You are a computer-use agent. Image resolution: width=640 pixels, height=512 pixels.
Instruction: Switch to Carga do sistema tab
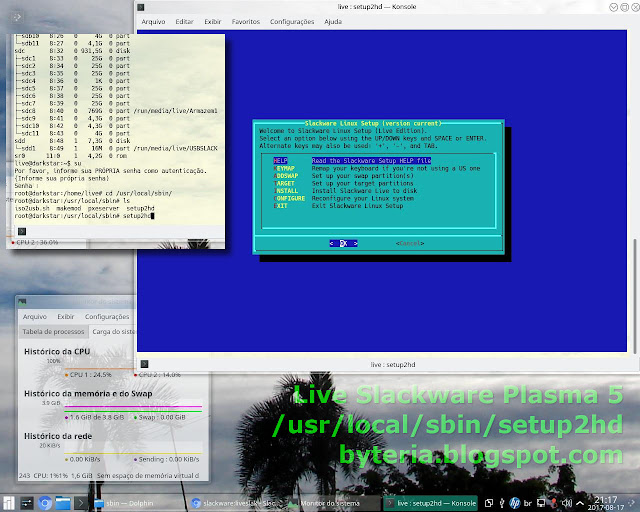click(113, 332)
